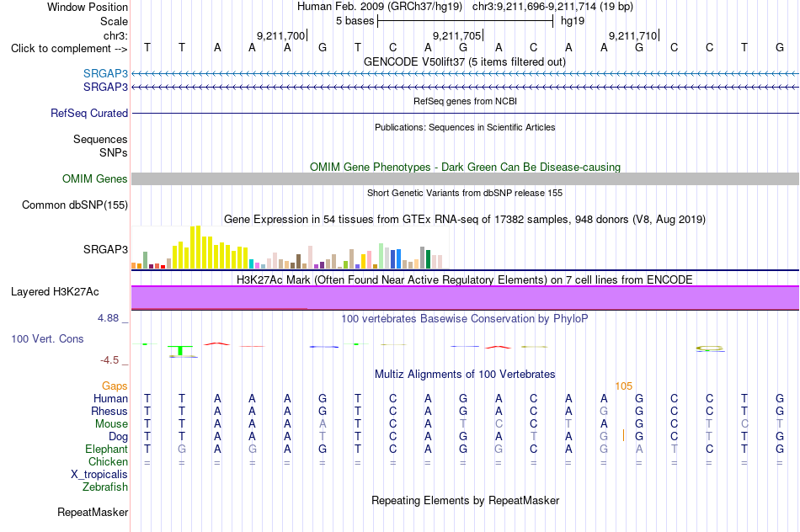Screen dimensions: 800x532
Task: Open the GENCODE V50lift37 track title
Action: 464,61
